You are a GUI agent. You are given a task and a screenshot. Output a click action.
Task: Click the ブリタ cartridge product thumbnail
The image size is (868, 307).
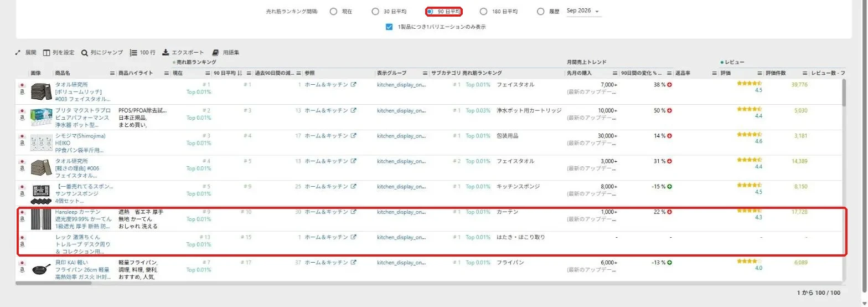[41, 117]
